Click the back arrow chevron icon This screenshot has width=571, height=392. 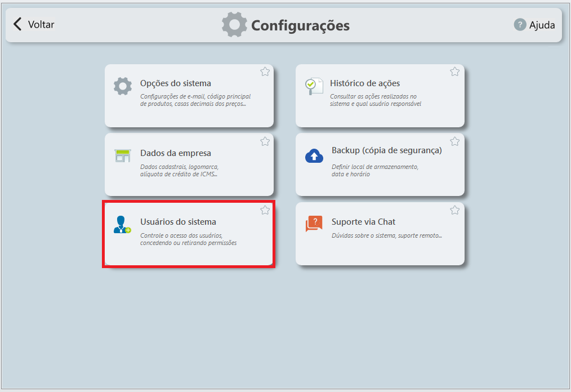(17, 24)
